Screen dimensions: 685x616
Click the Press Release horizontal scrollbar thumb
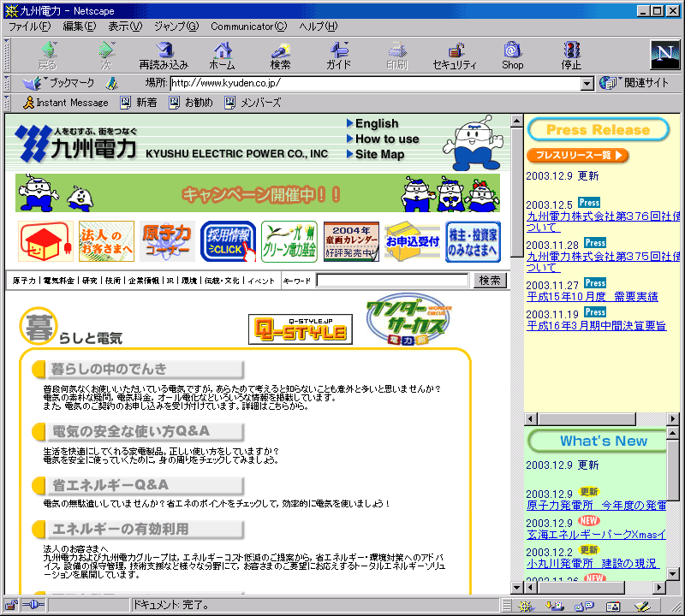[x=587, y=419]
